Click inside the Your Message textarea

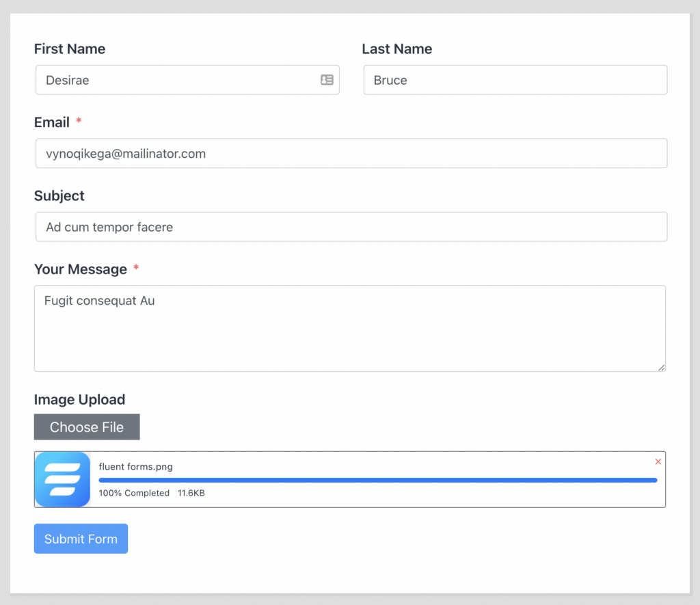[350, 329]
